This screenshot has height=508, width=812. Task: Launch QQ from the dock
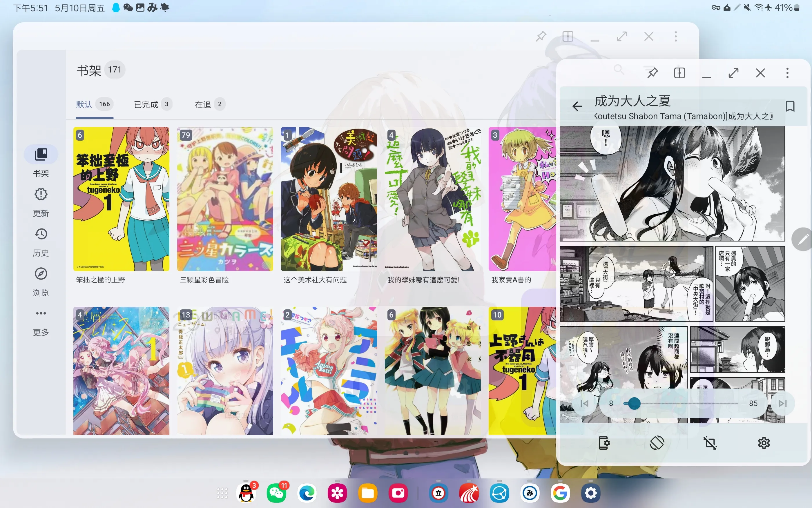click(x=246, y=493)
